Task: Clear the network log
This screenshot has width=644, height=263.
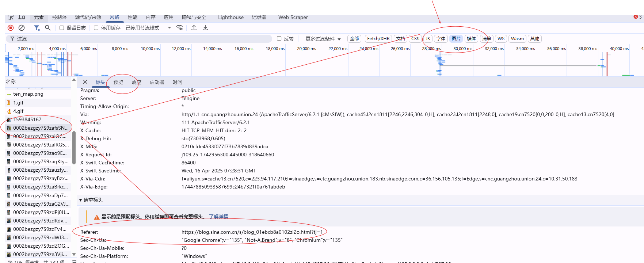Action: coord(22,28)
